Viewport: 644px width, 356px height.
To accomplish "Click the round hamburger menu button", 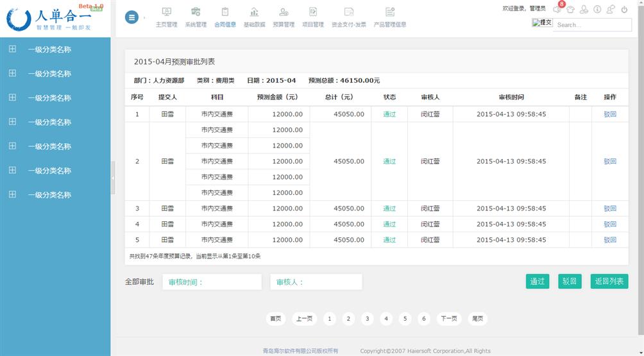I will (131, 17).
